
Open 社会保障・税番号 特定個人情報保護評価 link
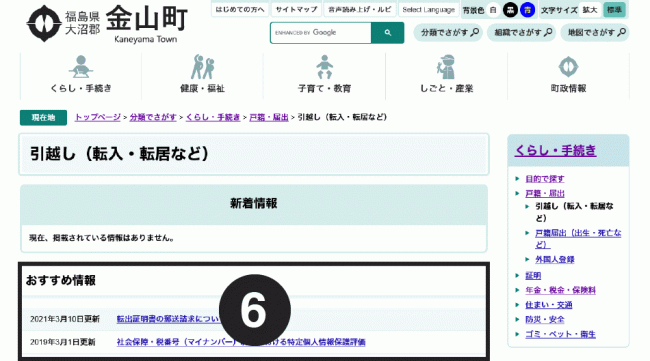coord(241,342)
